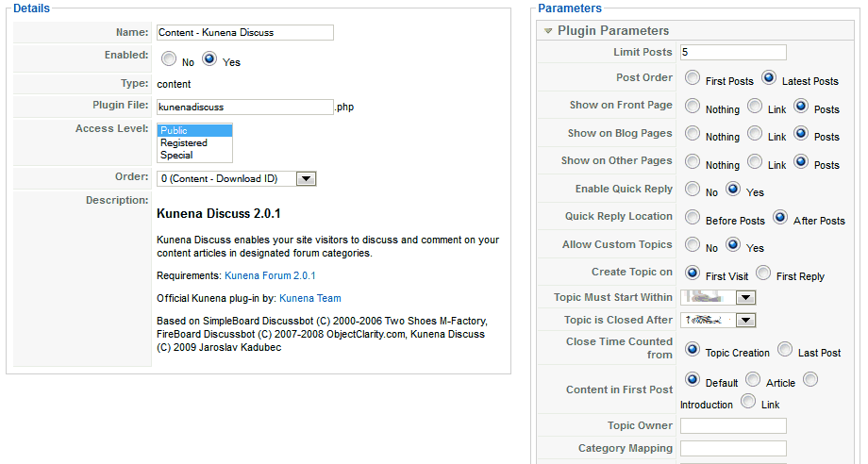This screenshot has height=464, width=868.
Task: Follow the Kunena Team link
Action: [x=310, y=298]
